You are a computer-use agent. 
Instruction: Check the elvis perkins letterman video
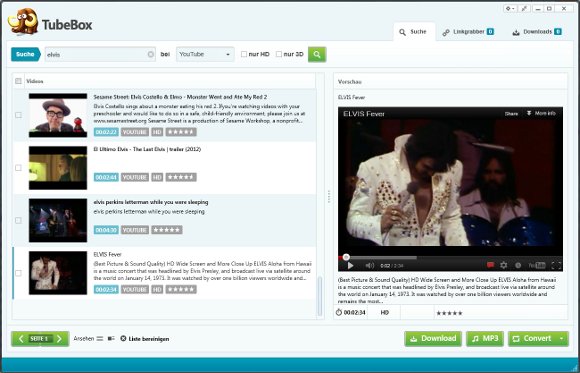[x=18, y=221]
